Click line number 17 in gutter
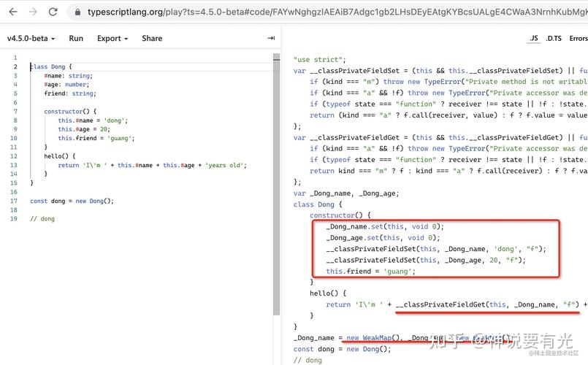 tap(13, 201)
